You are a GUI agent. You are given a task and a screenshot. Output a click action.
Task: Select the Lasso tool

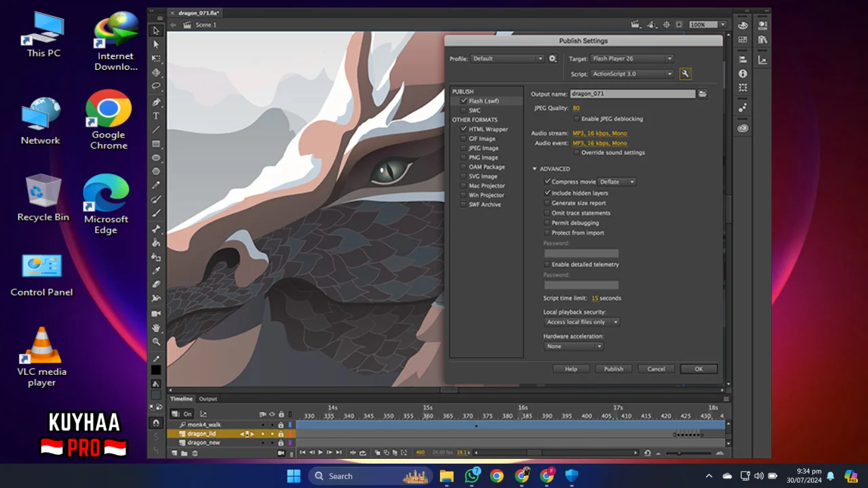click(156, 86)
